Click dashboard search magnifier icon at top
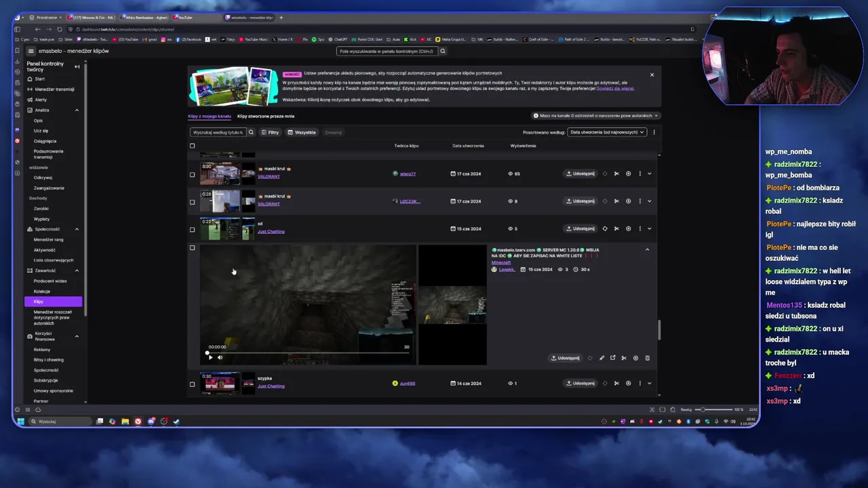Viewport: 868px width, 488px height. pyautogui.click(x=443, y=51)
